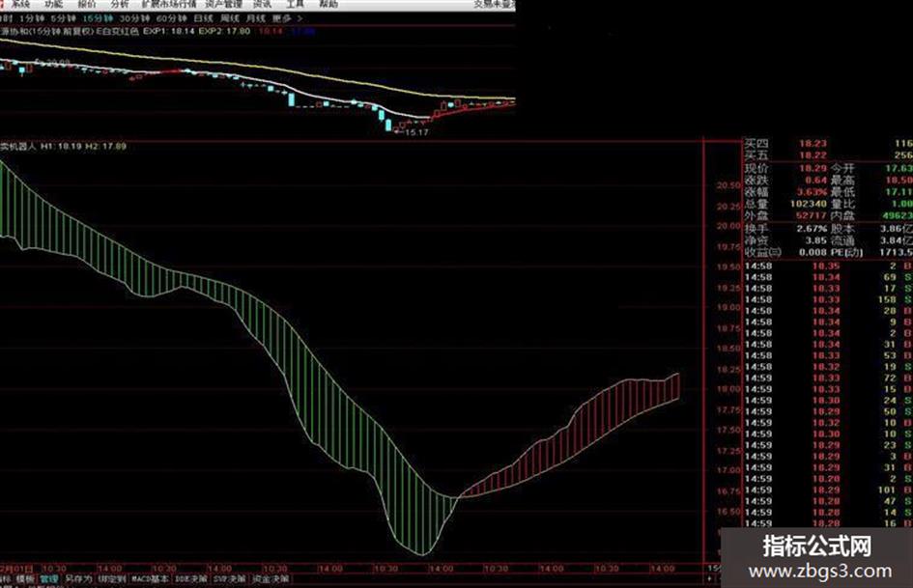The height and width of the screenshot is (588, 913).
Task: Switch to the 5分钟 period
Action: (x=63, y=18)
